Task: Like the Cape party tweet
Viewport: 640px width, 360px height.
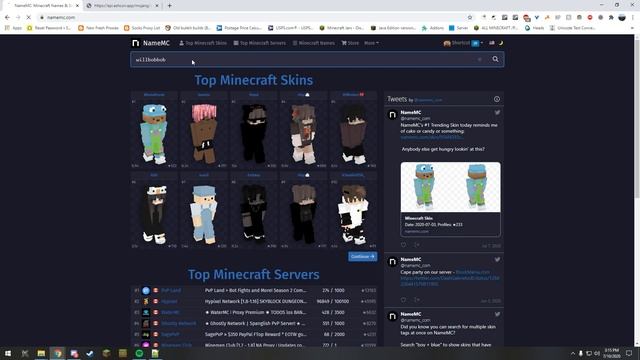Action: click(x=403, y=300)
